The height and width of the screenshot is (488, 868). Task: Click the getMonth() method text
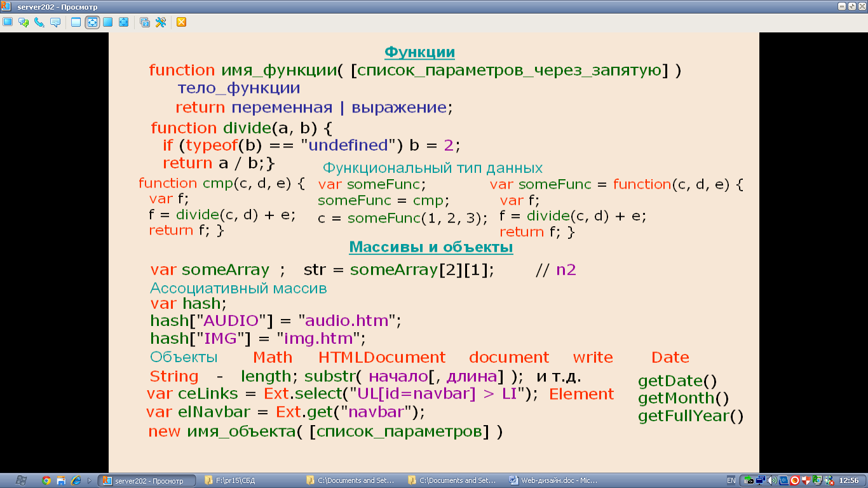[x=684, y=398]
